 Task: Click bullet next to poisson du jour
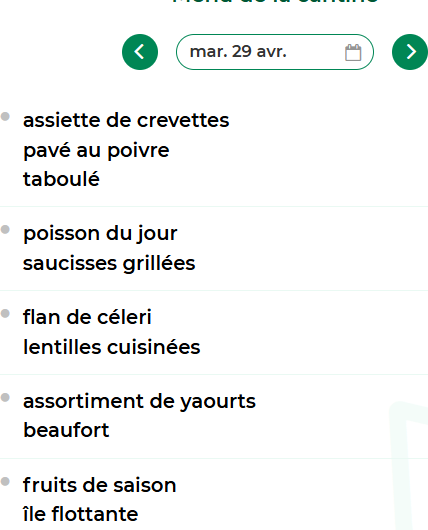[x=5, y=230]
